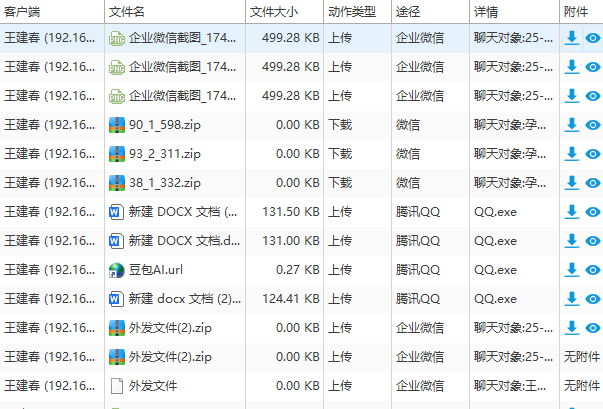View 豆包AI.url via its eye icon

coord(593,270)
